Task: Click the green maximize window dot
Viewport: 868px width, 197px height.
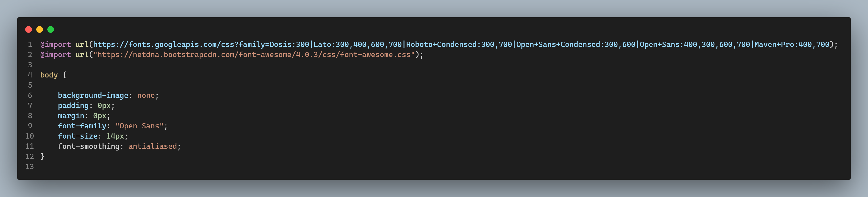Action: pos(51,30)
